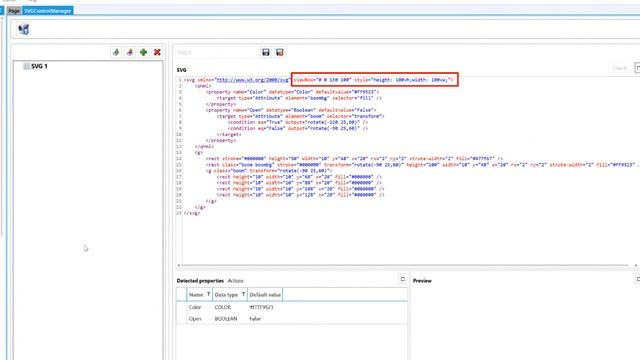Click the green plus add SVG icon
This screenshot has height=360, width=640.
point(143,52)
